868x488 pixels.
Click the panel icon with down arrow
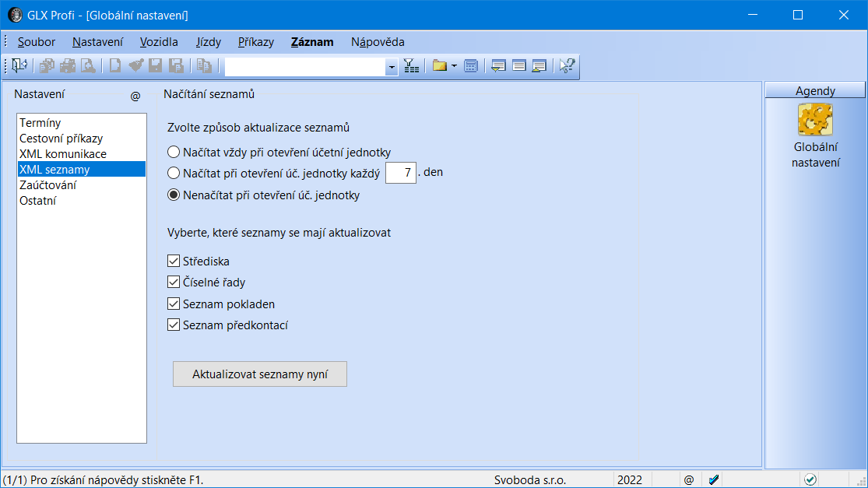pyautogui.click(x=498, y=66)
